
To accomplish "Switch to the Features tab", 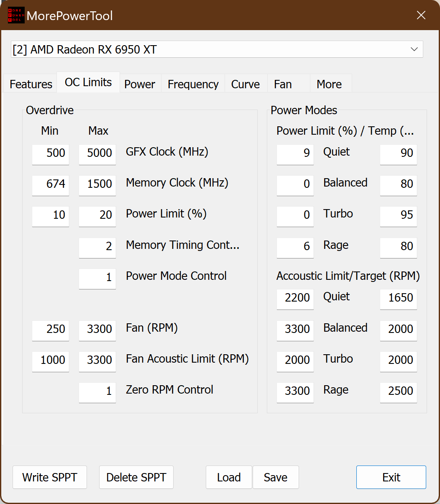I will [x=31, y=84].
